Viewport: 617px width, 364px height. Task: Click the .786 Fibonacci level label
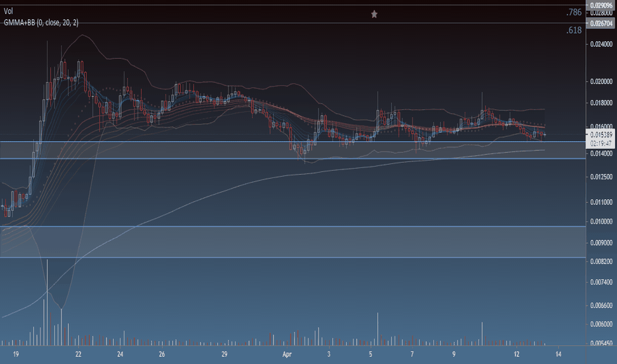574,12
